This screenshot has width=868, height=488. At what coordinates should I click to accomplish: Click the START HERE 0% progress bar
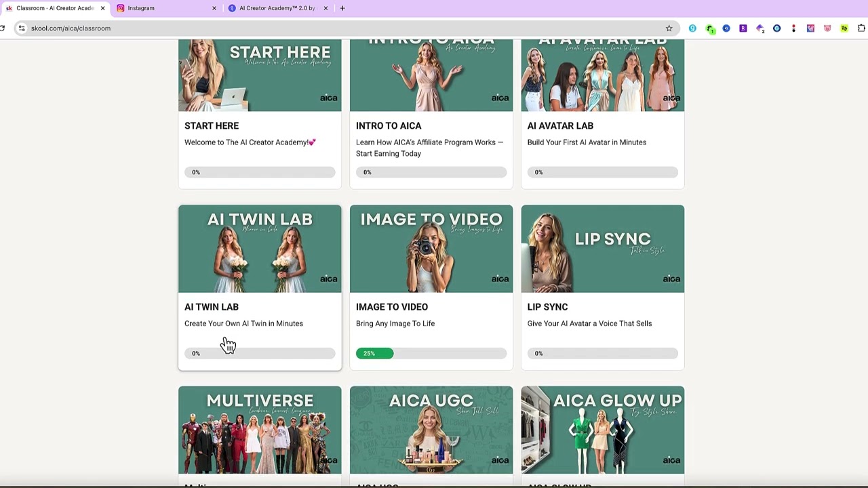click(x=260, y=172)
